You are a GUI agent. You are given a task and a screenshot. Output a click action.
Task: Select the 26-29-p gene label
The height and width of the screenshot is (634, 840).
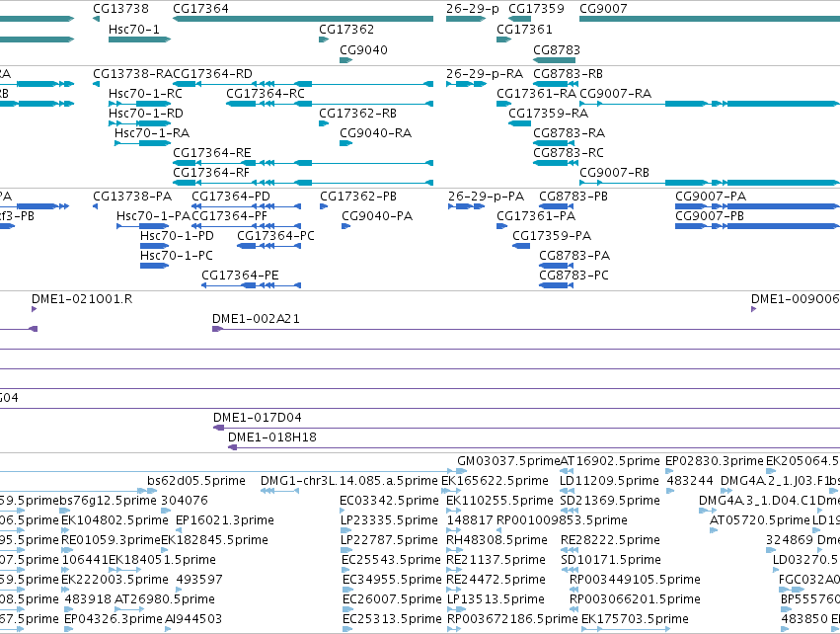472,9
